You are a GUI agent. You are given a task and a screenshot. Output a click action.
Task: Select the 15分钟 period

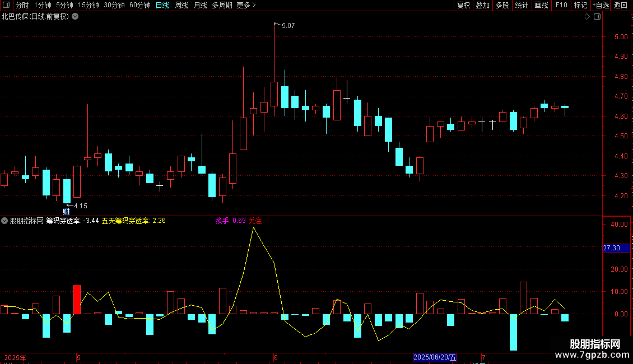point(88,5)
